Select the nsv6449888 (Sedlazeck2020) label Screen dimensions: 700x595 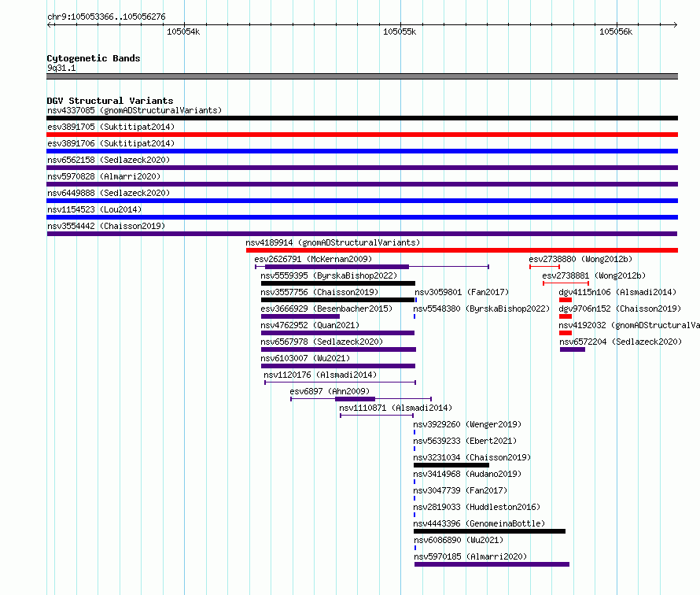(109, 193)
